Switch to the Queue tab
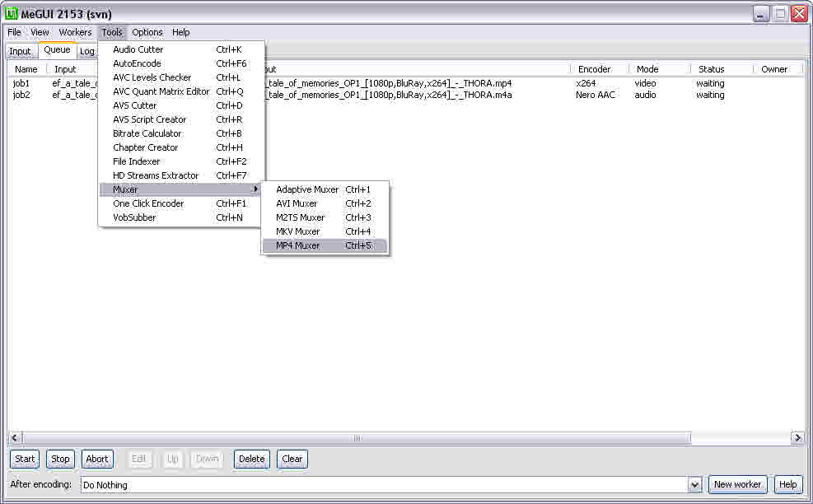 click(x=57, y=49)
